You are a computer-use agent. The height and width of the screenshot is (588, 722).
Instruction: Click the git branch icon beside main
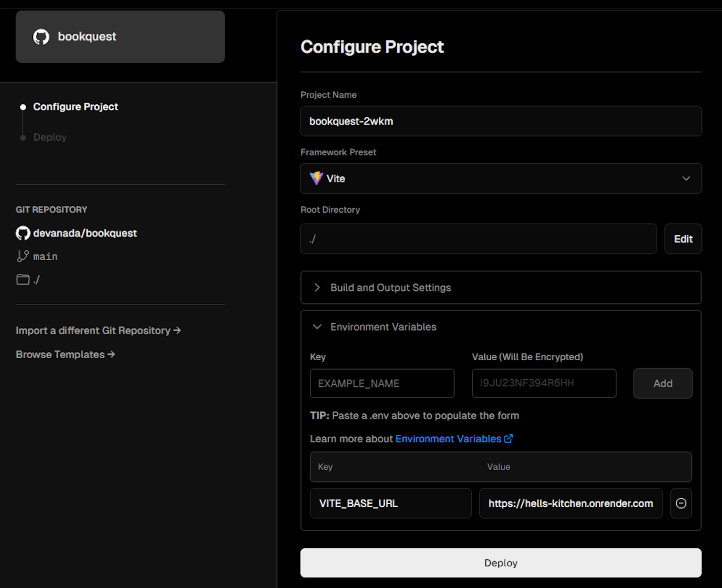pyautogui.click(x=23, y=256)
